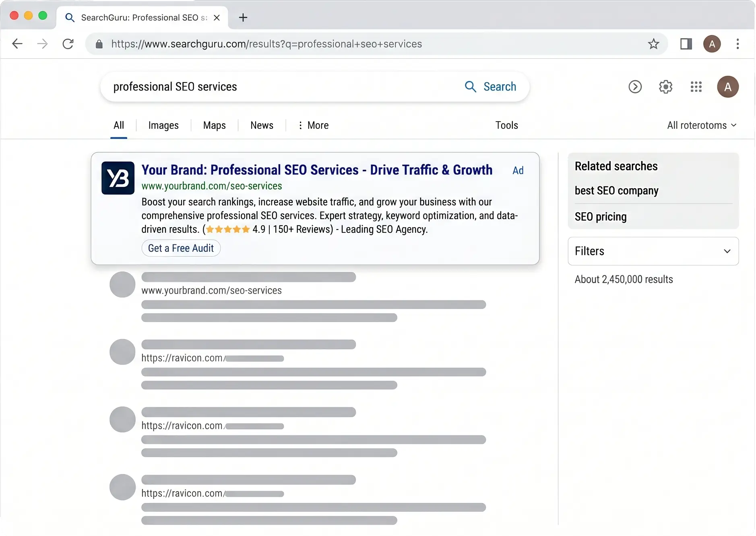
Task: Close the SearchGuru tab
Action: click(217, 18)
